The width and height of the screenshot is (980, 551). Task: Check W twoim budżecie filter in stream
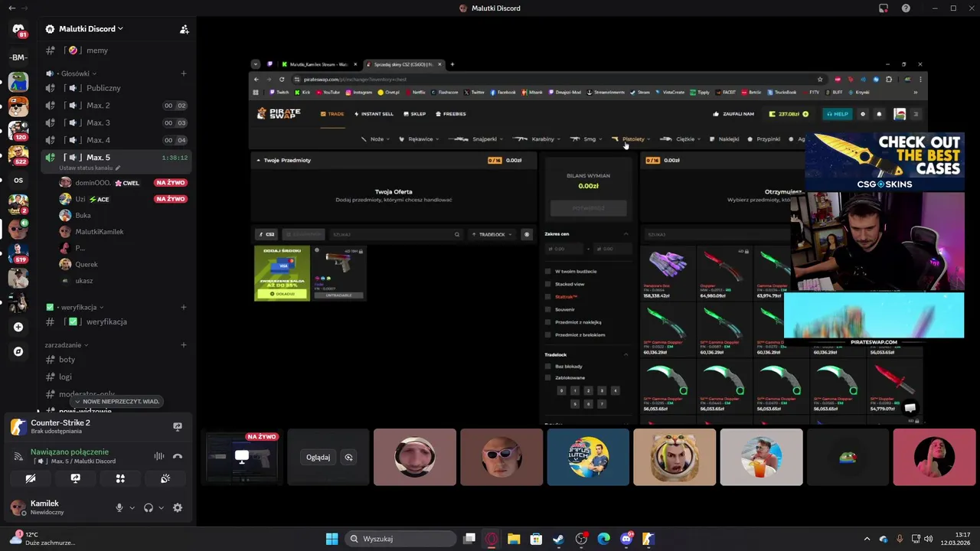point(548,271)
